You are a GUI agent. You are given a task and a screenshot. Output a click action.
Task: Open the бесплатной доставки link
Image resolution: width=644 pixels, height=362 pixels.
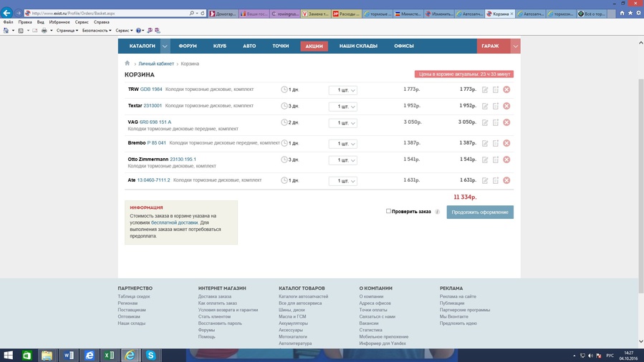pyautogui.click(x=175, y=222)
